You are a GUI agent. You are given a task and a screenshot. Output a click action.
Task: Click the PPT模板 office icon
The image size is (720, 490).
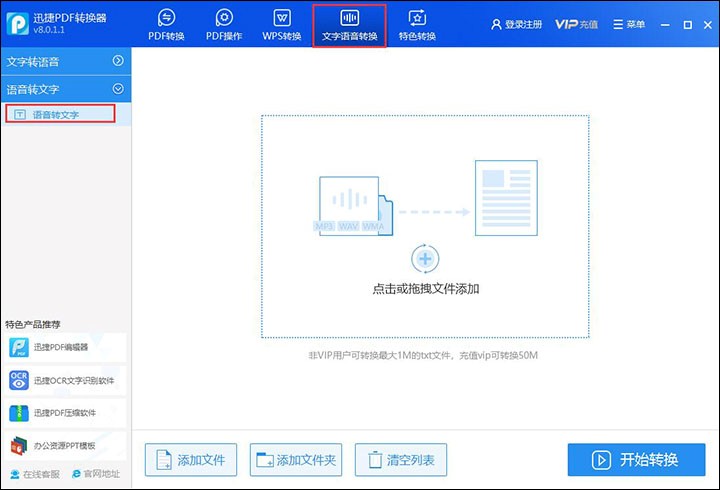pos(19,445)
